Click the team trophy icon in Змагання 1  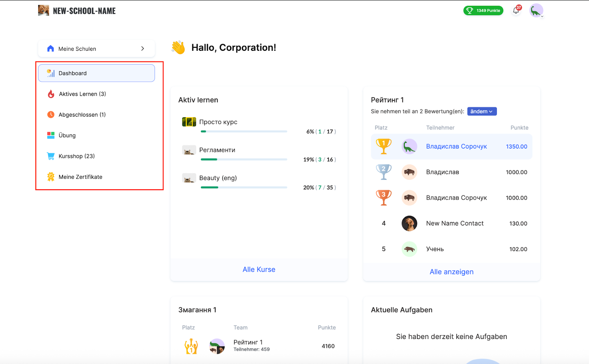tap(191, 346)
